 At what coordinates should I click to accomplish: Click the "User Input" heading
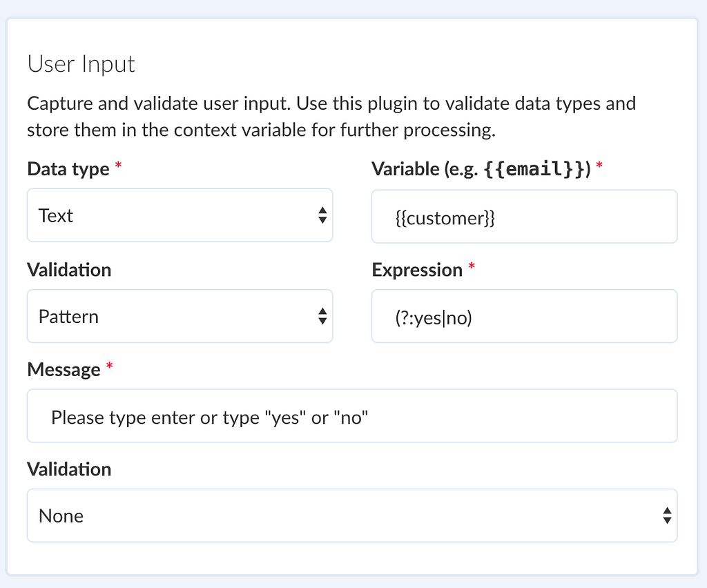81,64
